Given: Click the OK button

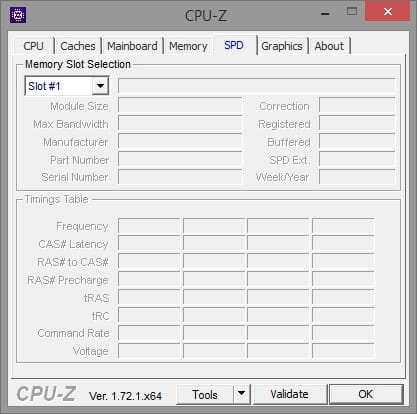Looking at the screenshot, I should pyautogui.click(x=366, y=394).
